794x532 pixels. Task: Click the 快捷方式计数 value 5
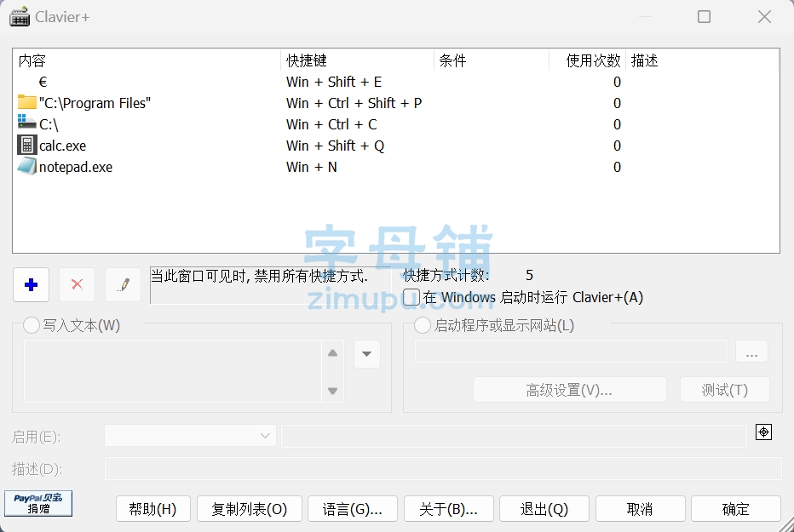click(x=529, y=275)
